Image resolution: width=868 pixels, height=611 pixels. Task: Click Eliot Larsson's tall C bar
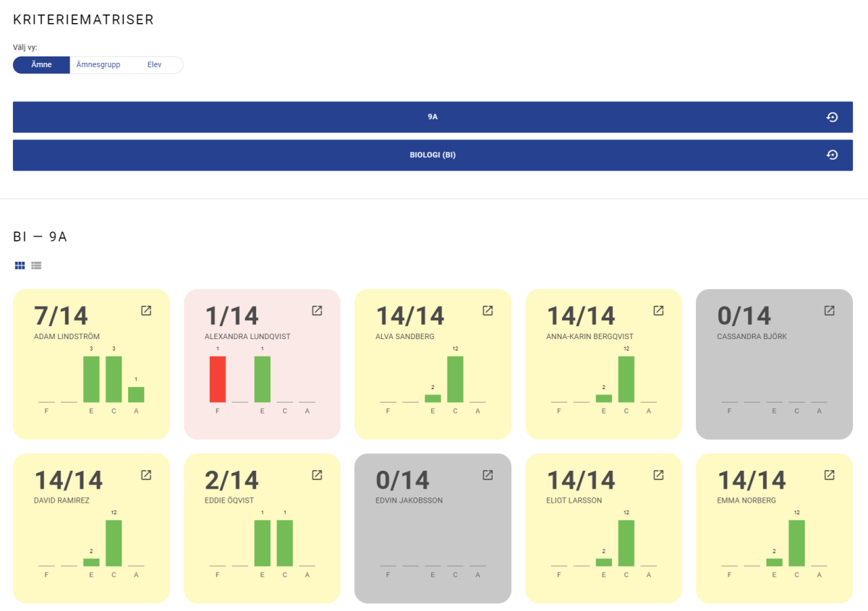626,542
